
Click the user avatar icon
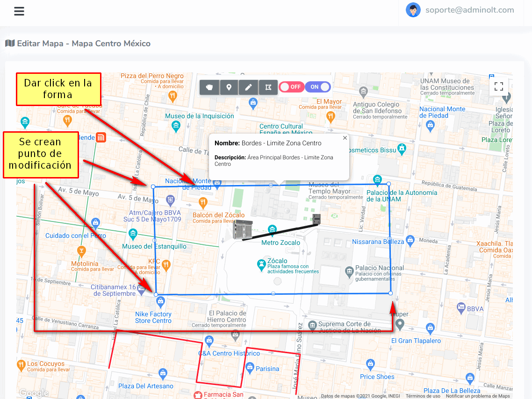tap(413, 10)
